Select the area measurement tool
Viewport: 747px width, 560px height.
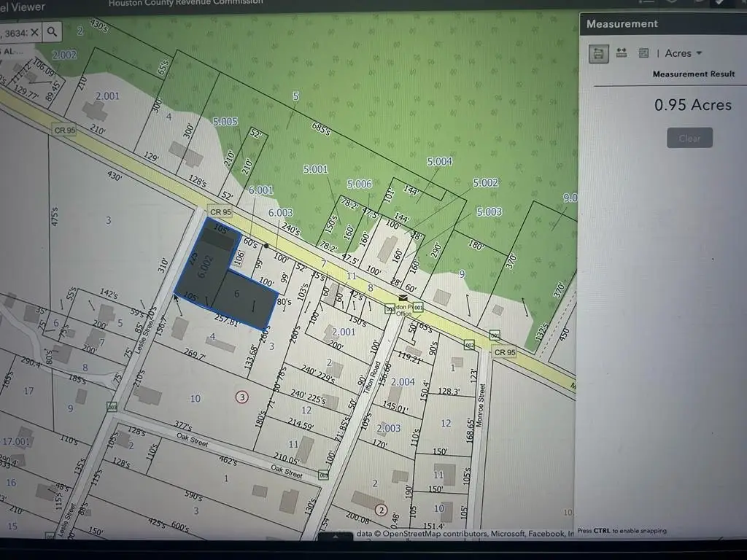(x=598, y=53)
